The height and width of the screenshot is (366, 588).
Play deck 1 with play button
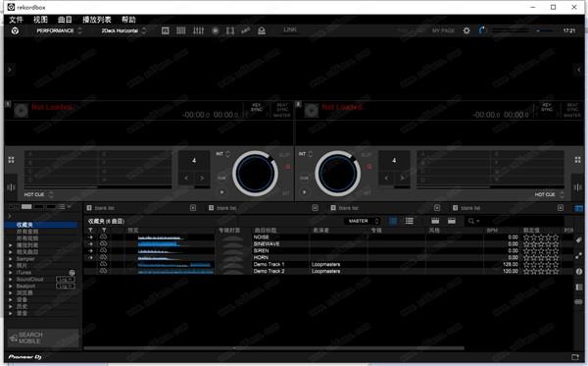(x=222, y=191)
